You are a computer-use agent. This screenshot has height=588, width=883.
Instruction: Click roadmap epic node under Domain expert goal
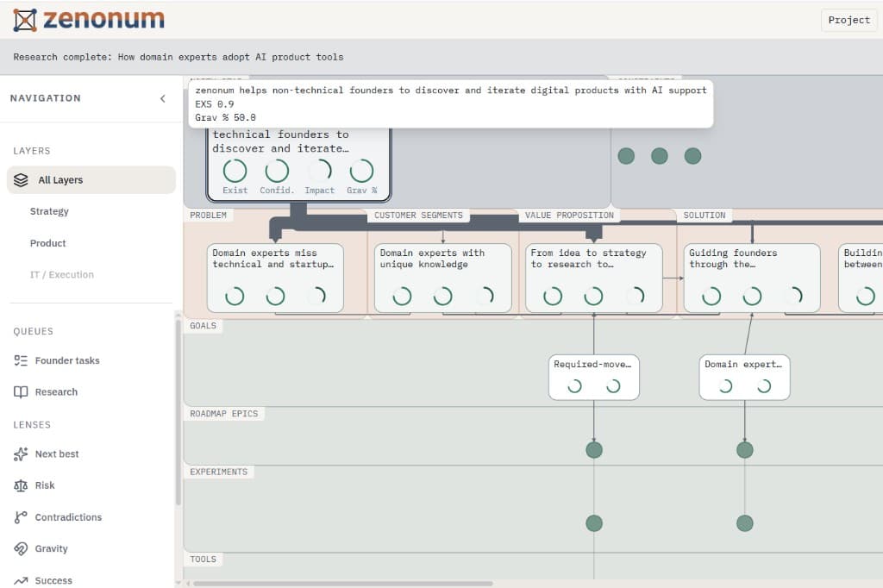[745, 450]
